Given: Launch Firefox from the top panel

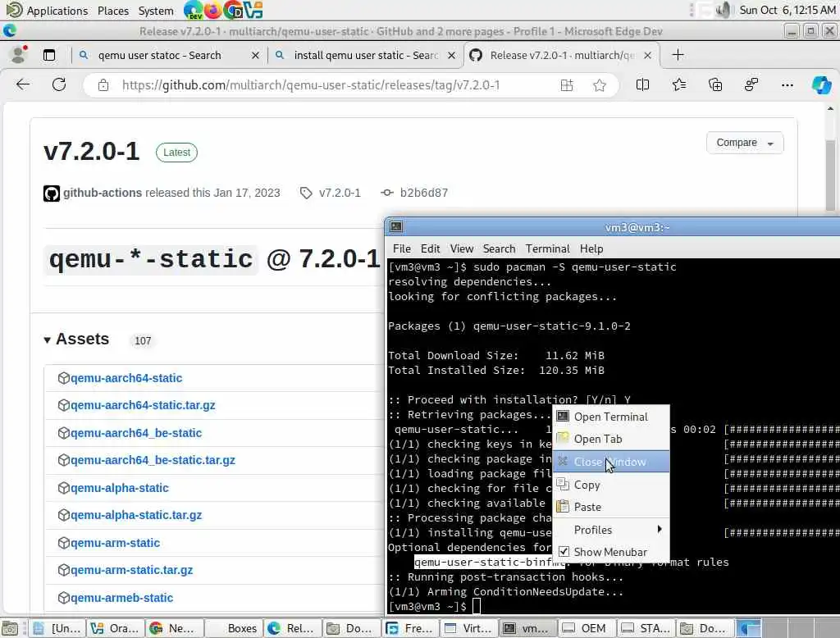Looking at the screenshot, I should click(212, 10).
